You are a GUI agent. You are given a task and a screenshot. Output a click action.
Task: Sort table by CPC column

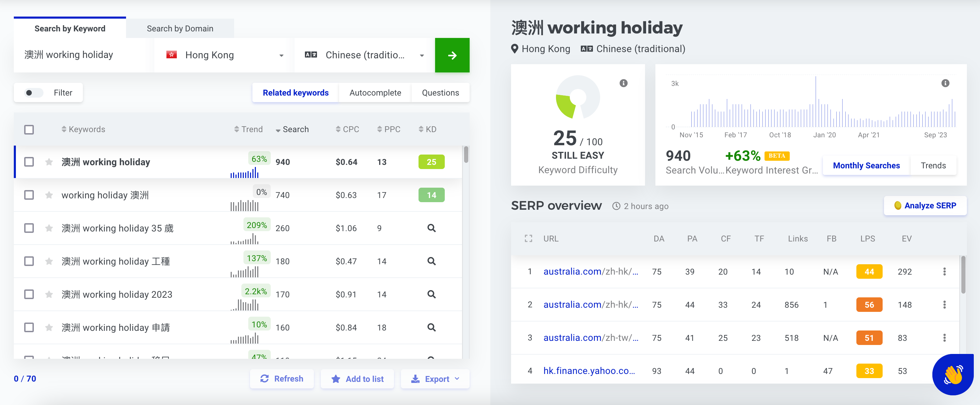point(347,130)
